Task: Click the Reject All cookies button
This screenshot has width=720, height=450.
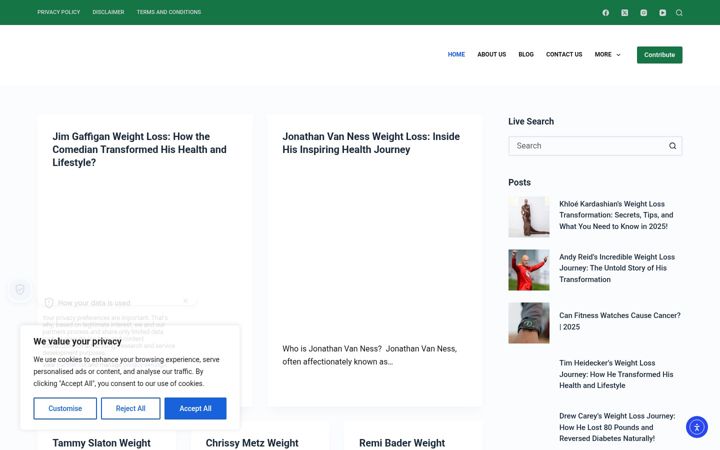Action: pyautogui.click(x=130, y=408)
